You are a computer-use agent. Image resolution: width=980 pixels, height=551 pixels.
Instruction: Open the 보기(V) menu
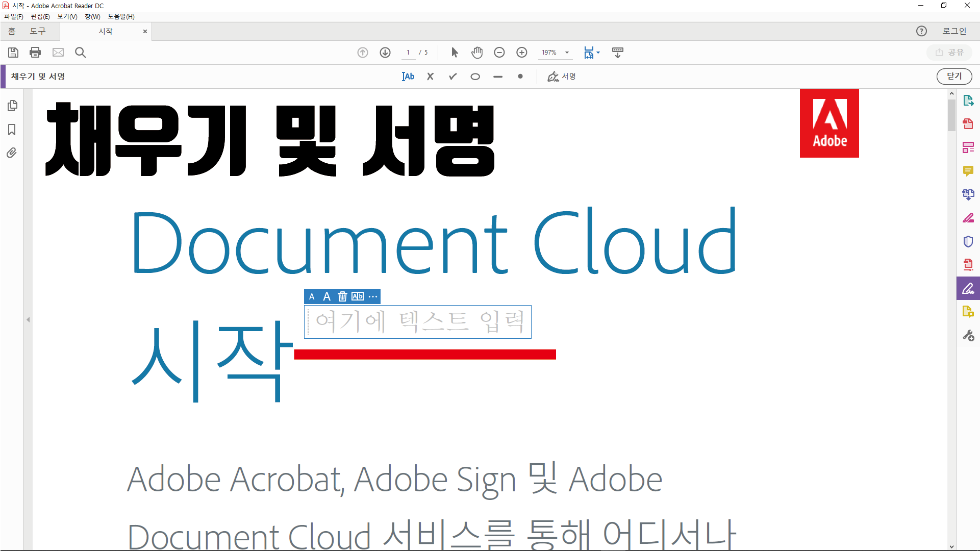(67, 16)
